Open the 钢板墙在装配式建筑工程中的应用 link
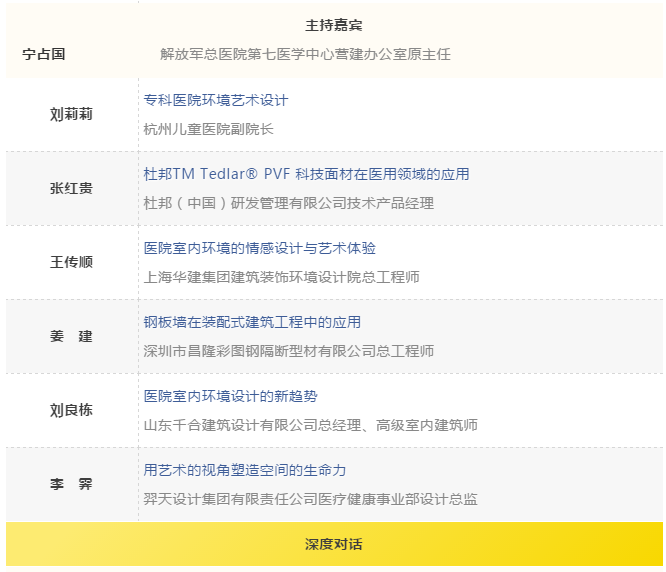This screenshot has width=666, height=572. coord(252,322)
